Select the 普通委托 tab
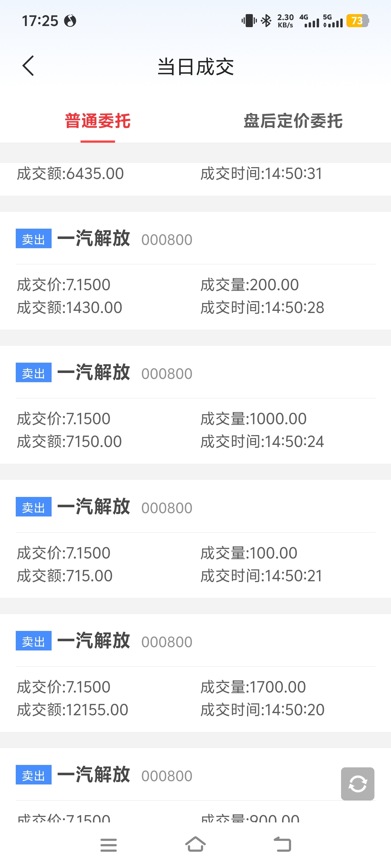Image resolution: width=391 pixels, height=868 pixels. (97, 121)
